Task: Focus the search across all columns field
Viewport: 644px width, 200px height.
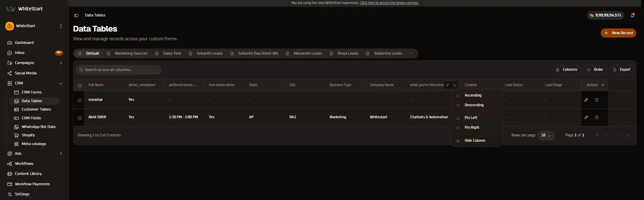Action: [118, 70]
